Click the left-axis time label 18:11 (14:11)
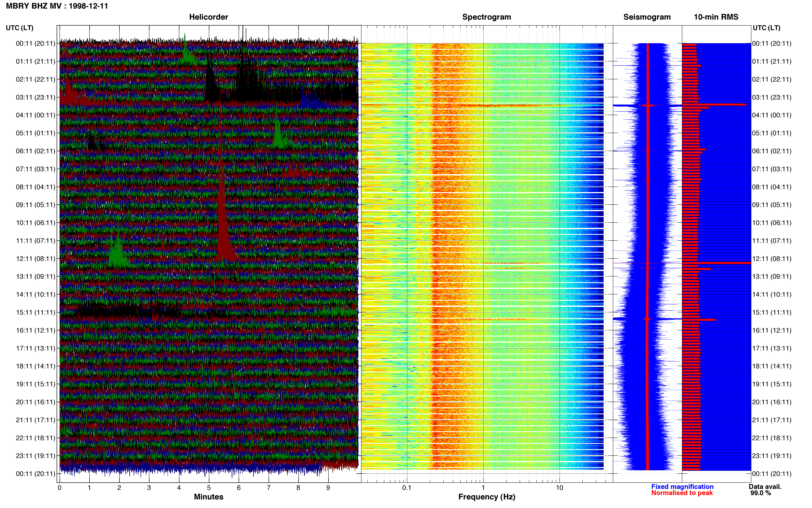The image size is (812, 508). pos(35,366)
